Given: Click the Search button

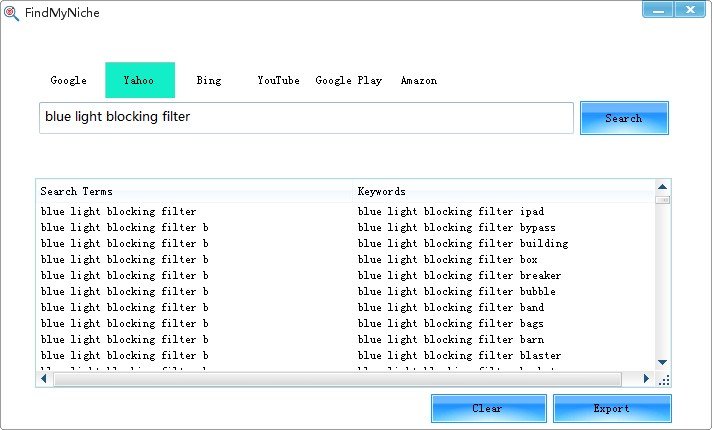Looking at the screenshot, I should [624, 118].
